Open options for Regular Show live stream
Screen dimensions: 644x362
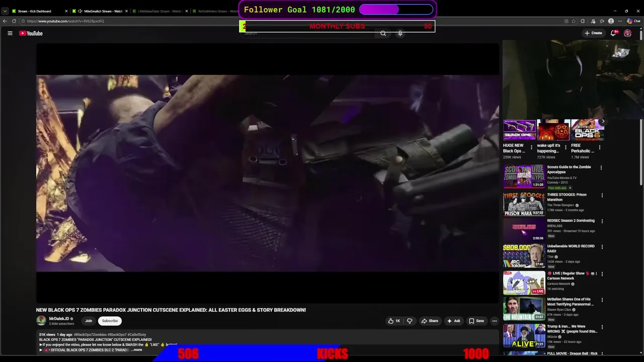click(x=602, y=274)
